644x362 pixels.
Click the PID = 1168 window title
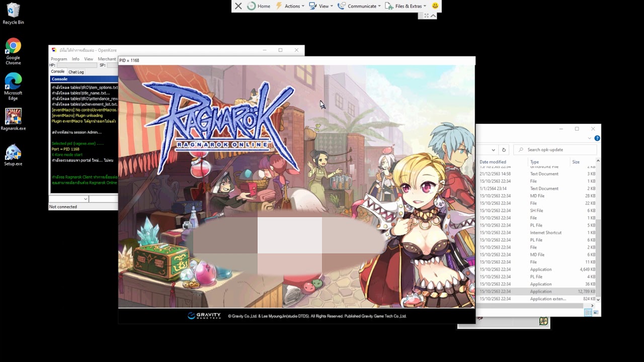[x=129, y=60]
